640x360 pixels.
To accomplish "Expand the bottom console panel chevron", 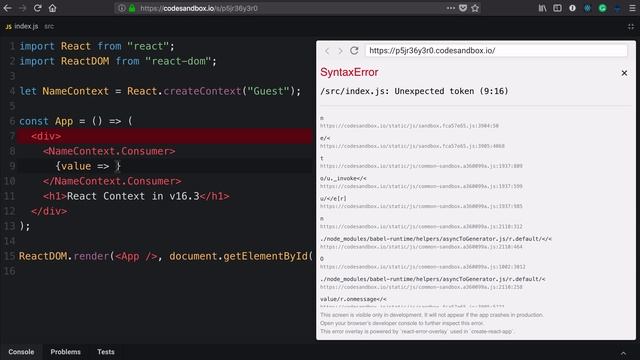I will [623, 353].
